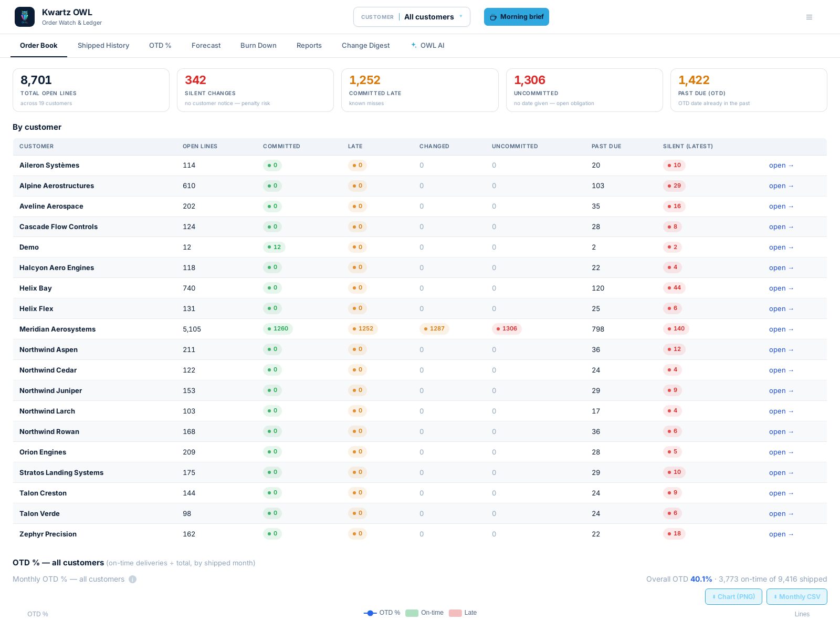Toggle the OTD % legend entry
Screen dimensions: 840x620
click(x=382, y=613)
